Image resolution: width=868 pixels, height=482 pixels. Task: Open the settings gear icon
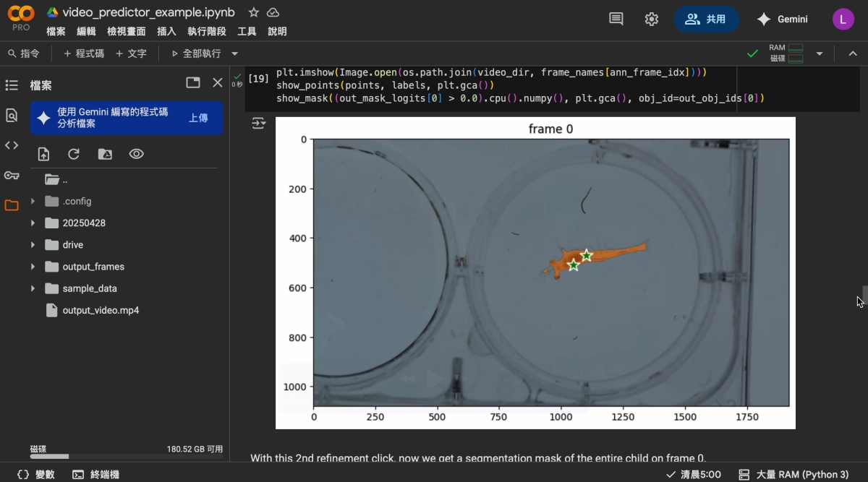coord(652,20)
